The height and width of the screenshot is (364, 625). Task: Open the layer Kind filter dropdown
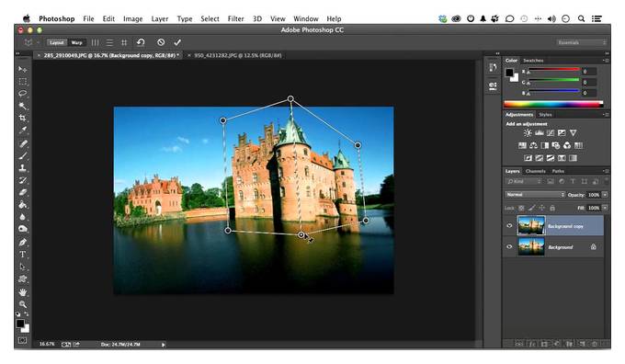tap(524, 181)
